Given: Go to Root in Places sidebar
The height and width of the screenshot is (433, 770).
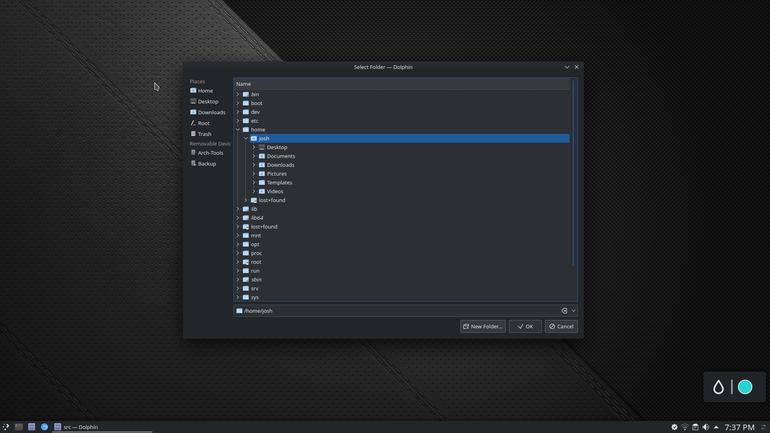Looking at the screenshot, I should click(200, 123).
